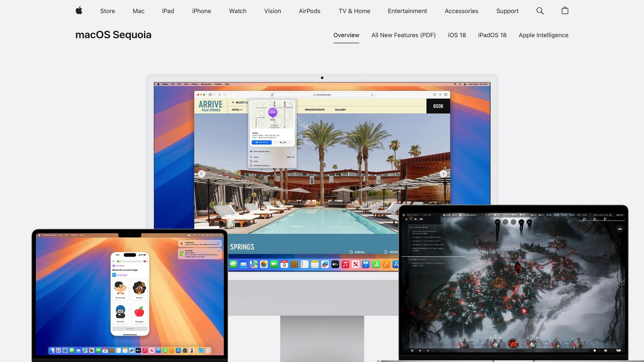644x362 pixels.
Task: Click the Apple logo in the navigation bar
Action: [x=79, y=11]
